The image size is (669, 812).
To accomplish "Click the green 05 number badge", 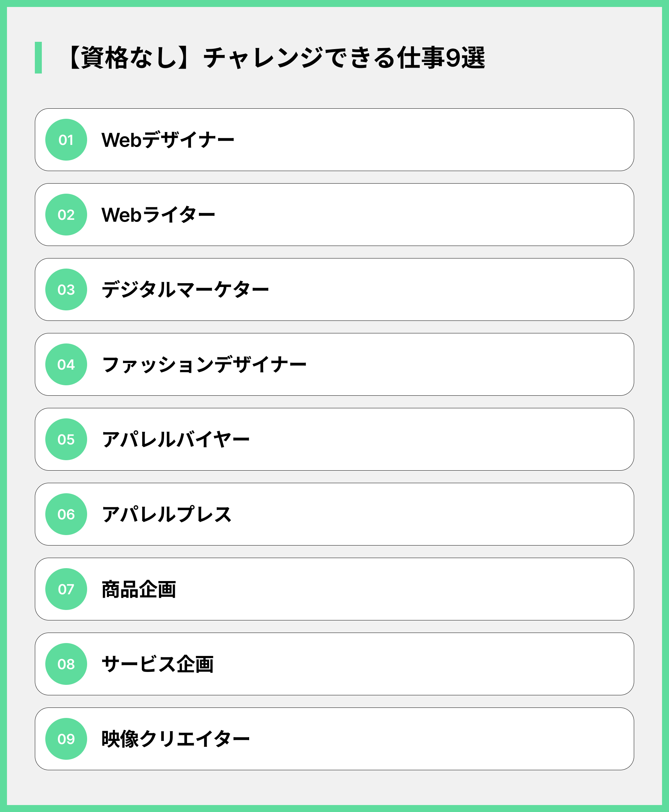I will click(x=66, y=439).
